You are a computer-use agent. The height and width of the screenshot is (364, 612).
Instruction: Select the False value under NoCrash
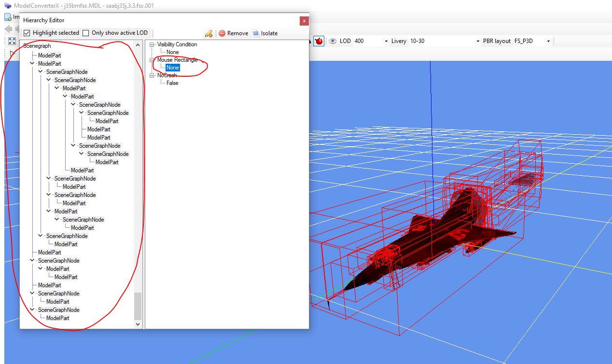click(172, 83)
